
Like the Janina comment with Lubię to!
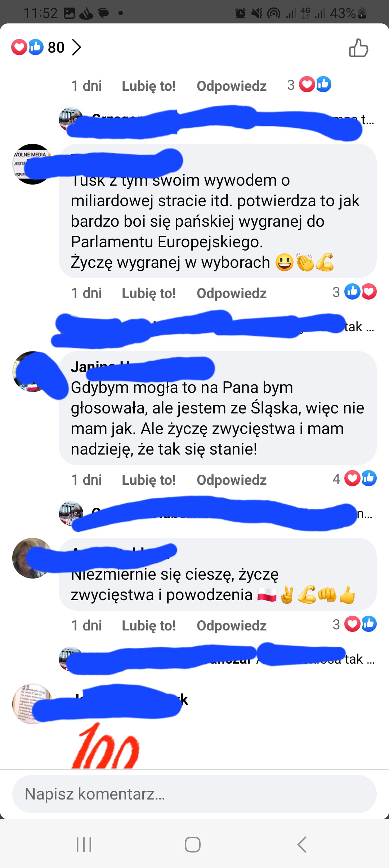(149, 480)
